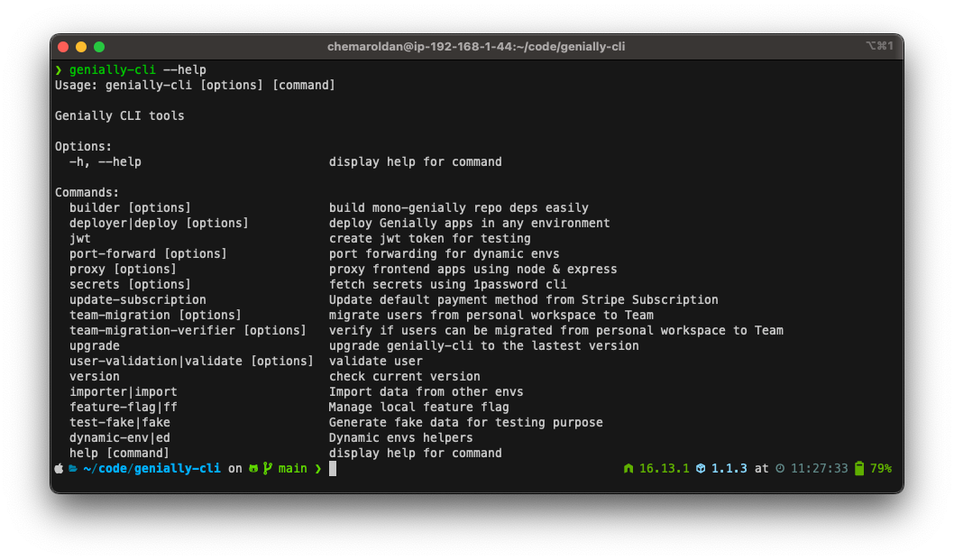Click the 'upgrade' command

click(x=95, y=345)
